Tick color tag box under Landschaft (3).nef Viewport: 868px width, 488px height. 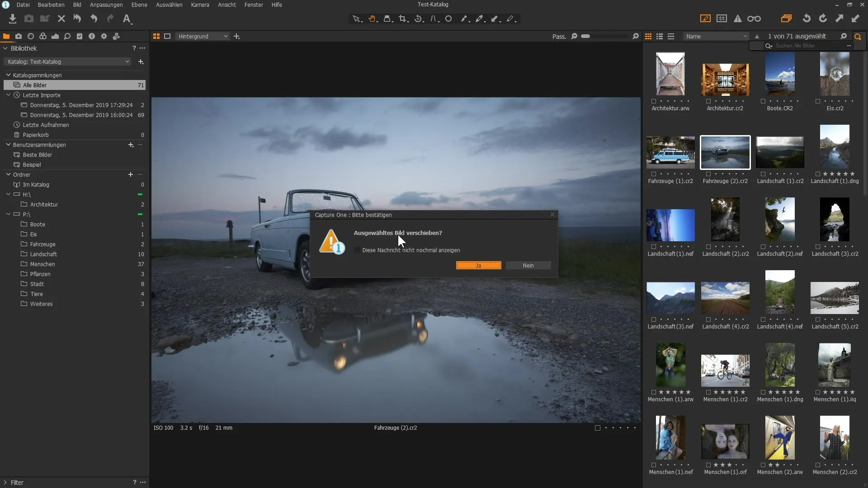[654, 319]
